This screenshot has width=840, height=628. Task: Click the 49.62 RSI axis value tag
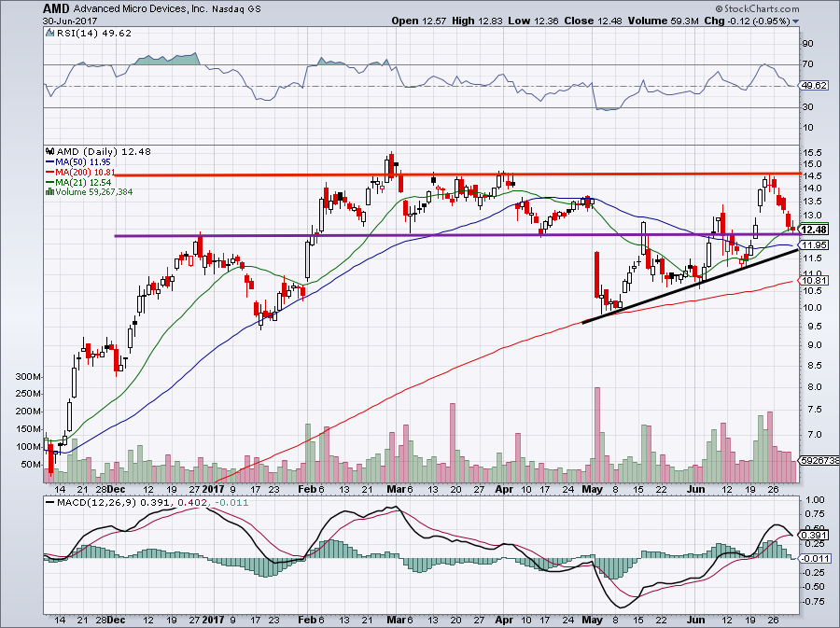(x=813, y=86)
